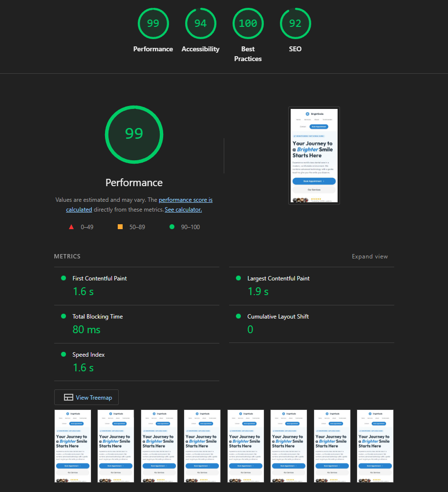Screen dimensions: 448x492
Task: Click the SEO score gauge showing 92
Action: [295, 23]
